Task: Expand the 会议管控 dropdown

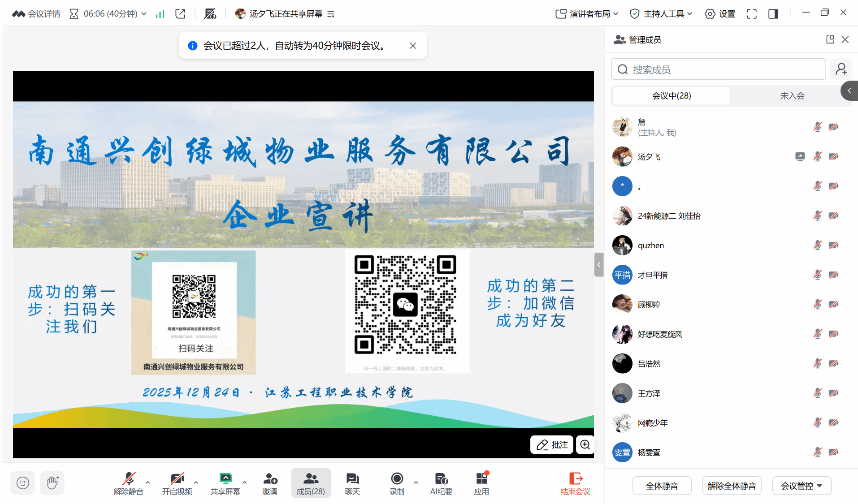Action: pos(802,486)
